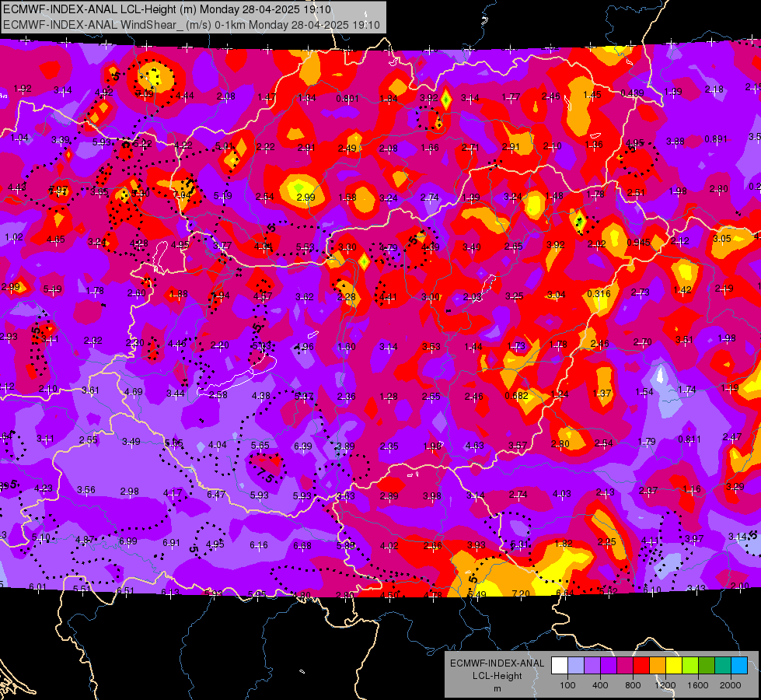Click the wind shear value 4.38
The image size is (761, 700).
point(261,395)
